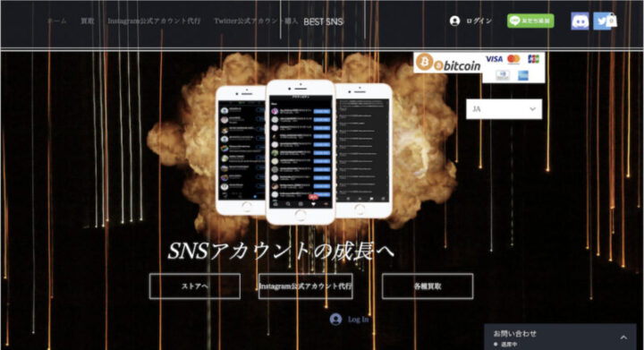Open the shopping bag cart icon
Viewport: 644px width, 350px height.
coord(612,20)
